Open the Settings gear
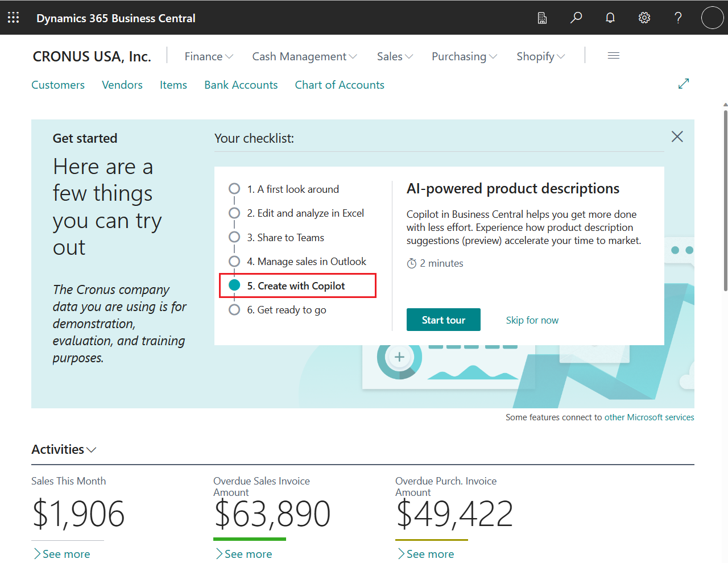Viewport: 728px width, 563px height. pos(644,18)
